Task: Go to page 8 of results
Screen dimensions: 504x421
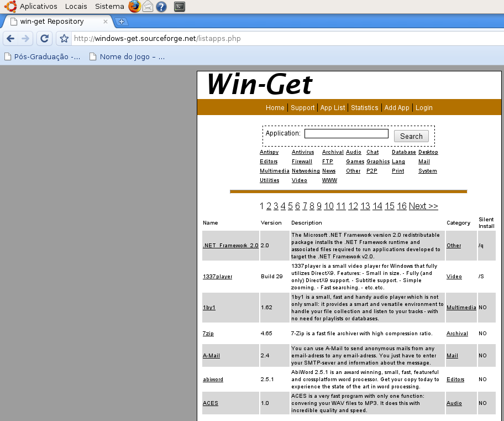Action: click(312, 206)
